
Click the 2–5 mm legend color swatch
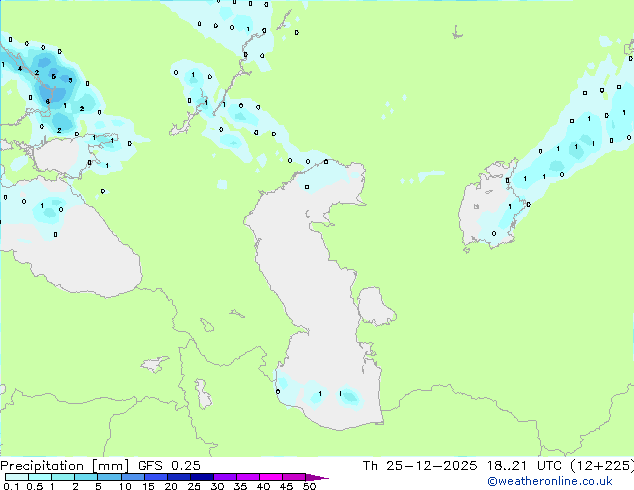pos(86,477)
